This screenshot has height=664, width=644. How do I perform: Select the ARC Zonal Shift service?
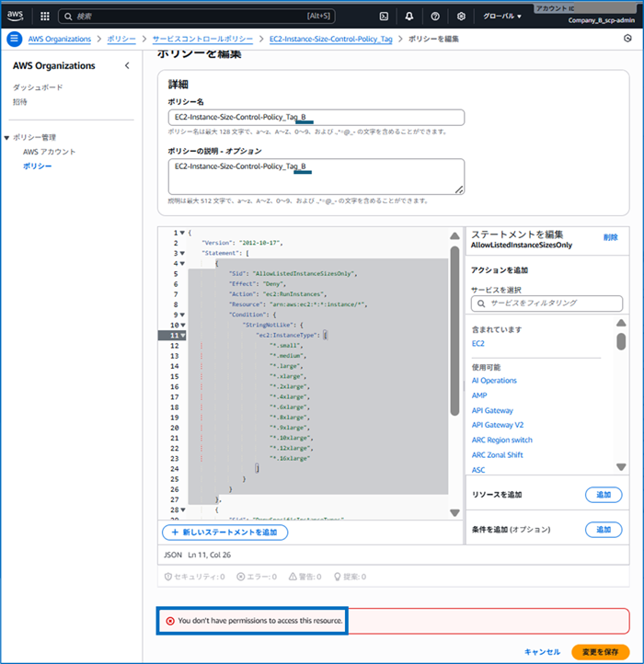498,455
